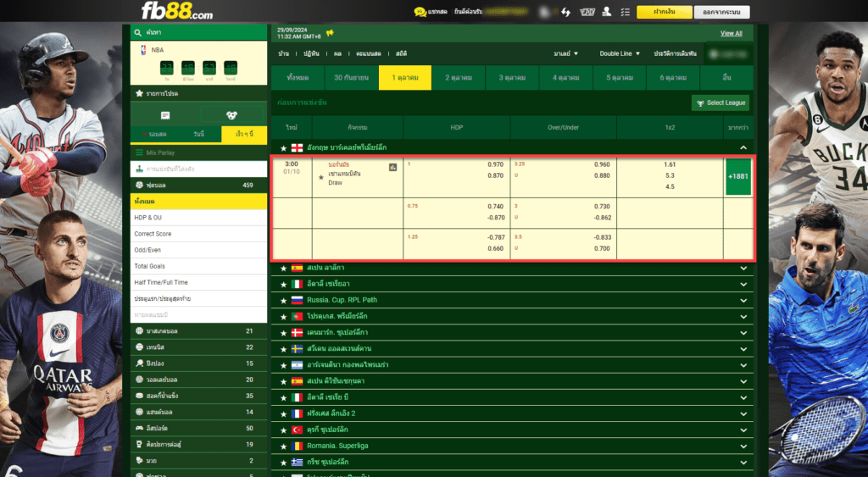Image resolution: width=868 pixels, height=477 pixels.
Task: Click the Mix Parlay list icon
Action: [140, 153]
